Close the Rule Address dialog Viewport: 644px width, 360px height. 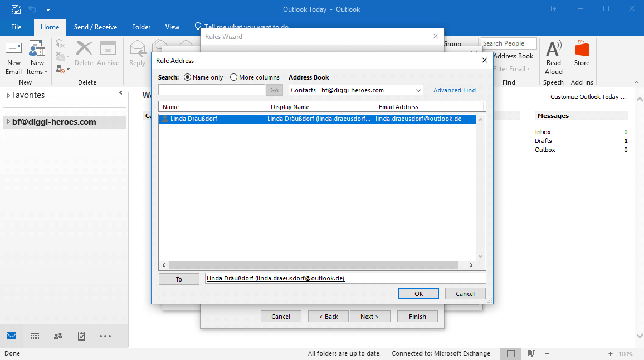tap(485, 60)
